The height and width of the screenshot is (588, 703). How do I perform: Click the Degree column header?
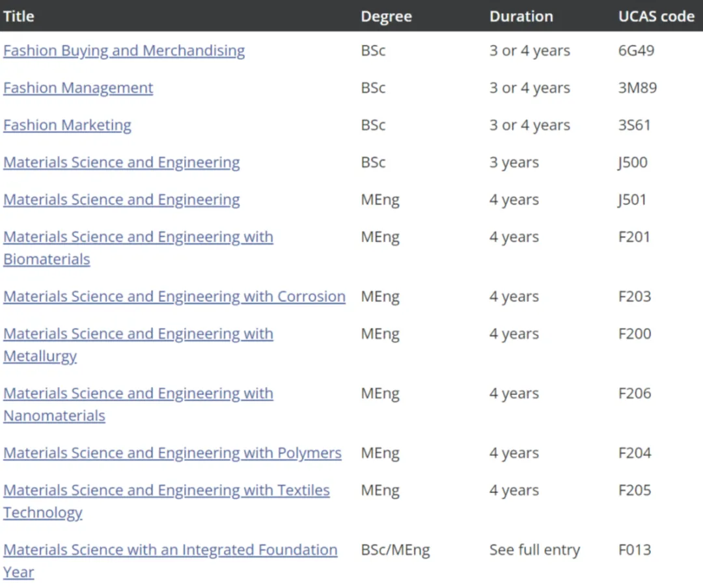click(x=386, y=16)
